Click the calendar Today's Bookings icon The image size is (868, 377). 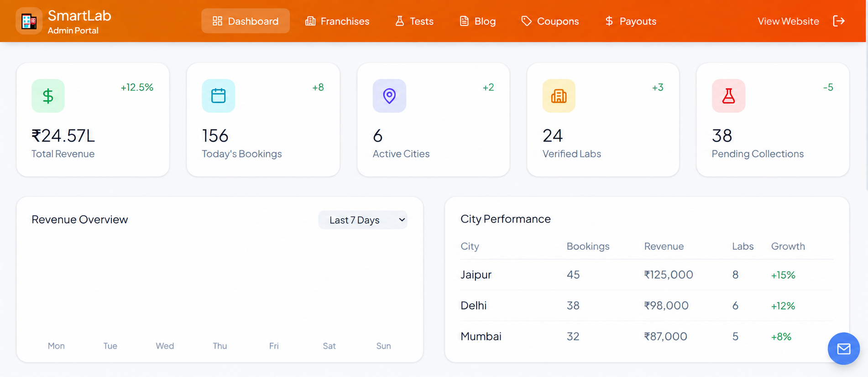tap(219, 96)
